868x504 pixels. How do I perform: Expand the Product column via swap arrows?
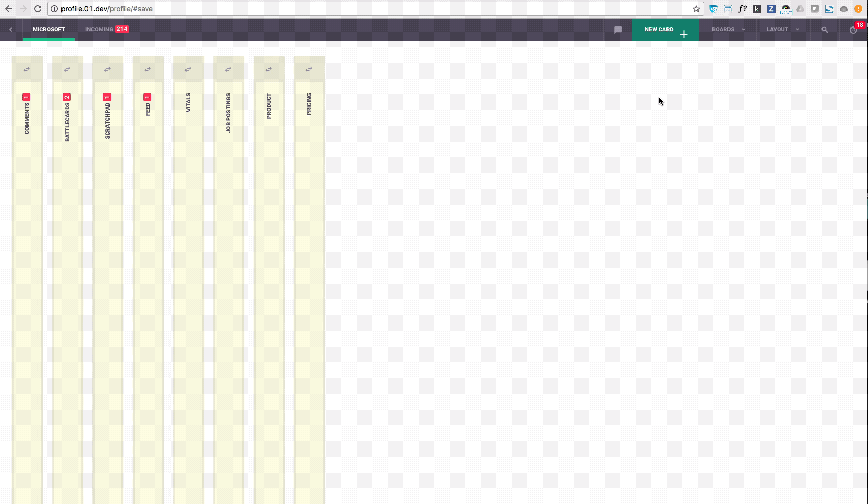pyautogui.click(x=269, y=69)
